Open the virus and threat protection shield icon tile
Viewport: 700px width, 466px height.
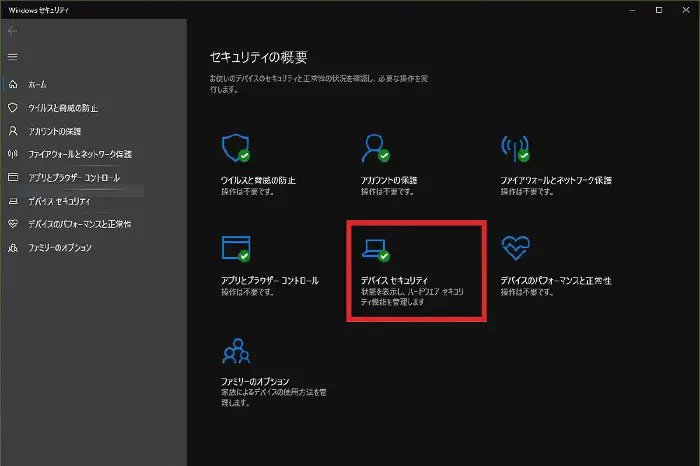(x=234, y=148)
